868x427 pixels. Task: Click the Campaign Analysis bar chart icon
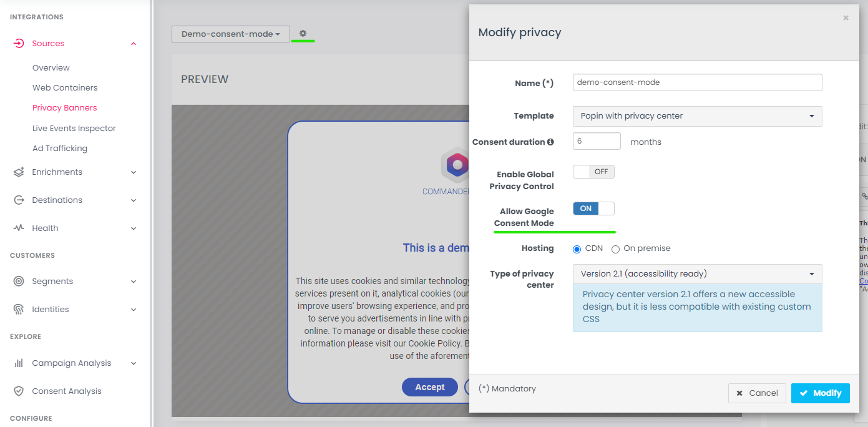(x=19, y=363)
